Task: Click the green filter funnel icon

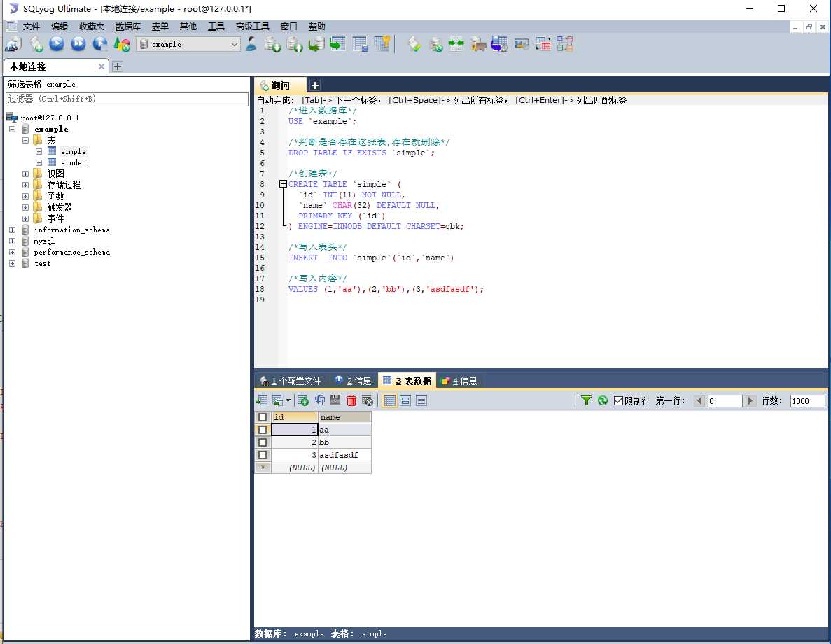Action: pos(586,400)
